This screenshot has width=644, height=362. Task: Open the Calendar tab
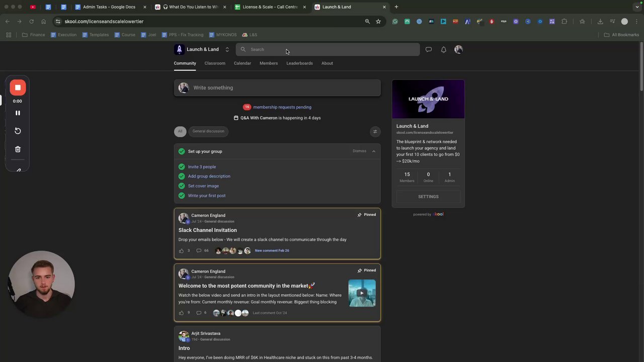click(x=243, y=63)
